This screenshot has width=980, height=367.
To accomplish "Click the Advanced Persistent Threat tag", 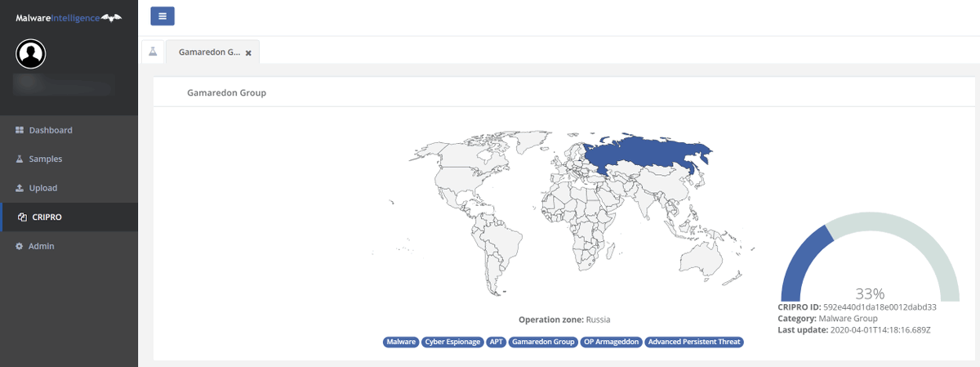I will [x=694, y=342].
